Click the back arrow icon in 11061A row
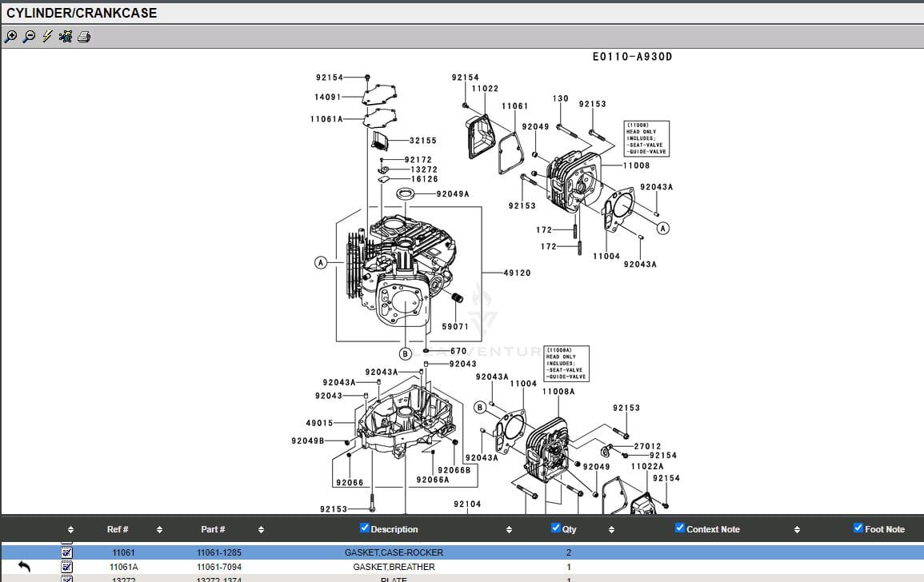Viewport: 924px width, 582px height. click(x=24, y=567)
